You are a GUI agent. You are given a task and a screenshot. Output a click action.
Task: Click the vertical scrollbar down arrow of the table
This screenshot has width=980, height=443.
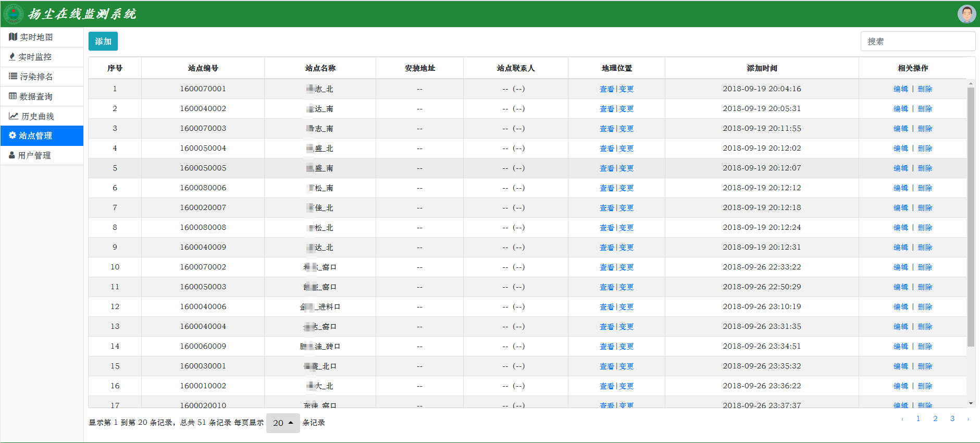click(971, 403)
